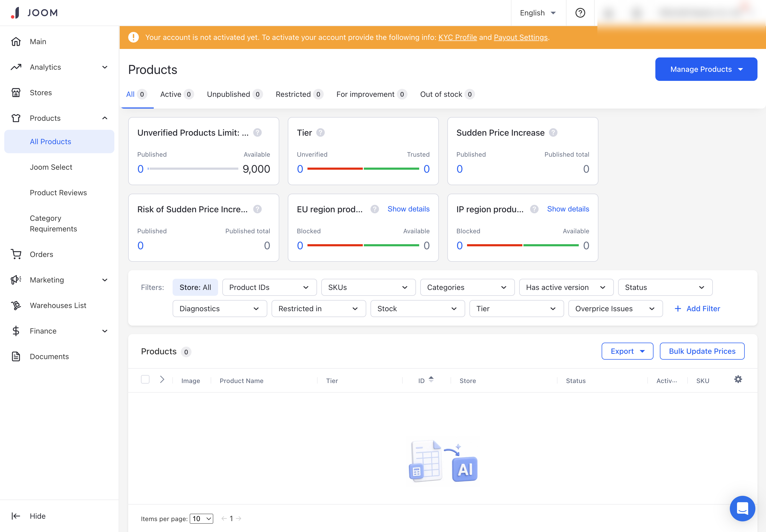Click the Unverified Products Limit progress bar
The height and width of the screenshot is (532, 766).
pos(193,169)
